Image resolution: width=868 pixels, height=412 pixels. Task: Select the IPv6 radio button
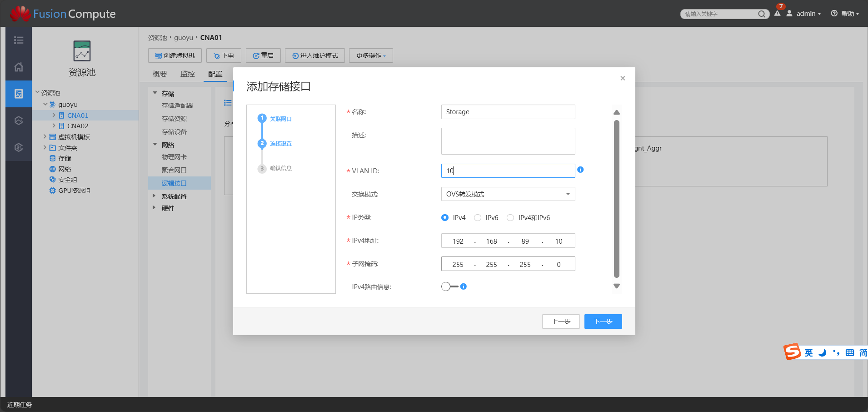(478, 218)
